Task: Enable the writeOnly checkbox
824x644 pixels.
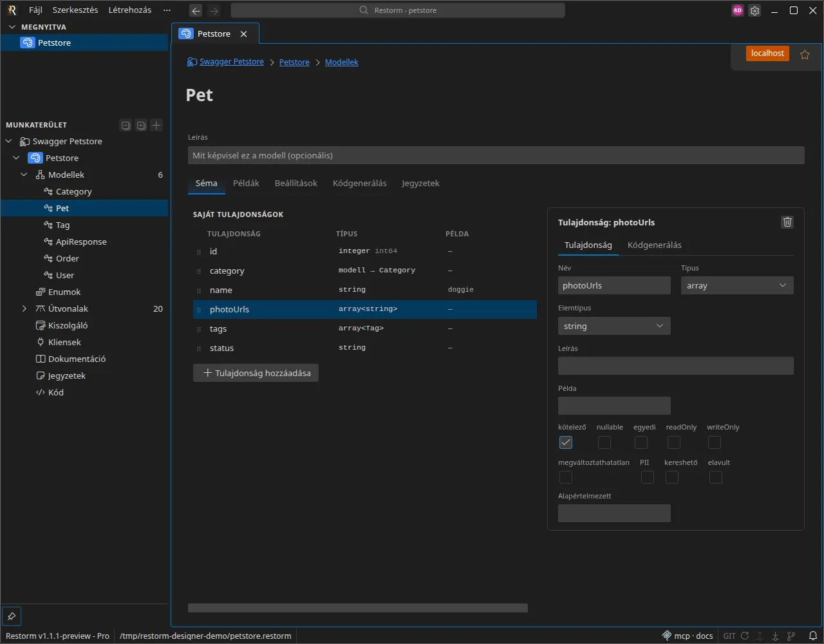Action: click(x=714, y=442)
